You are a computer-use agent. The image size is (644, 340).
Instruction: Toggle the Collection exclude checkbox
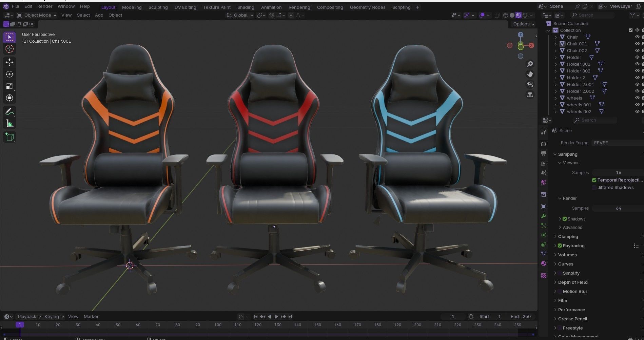coord(631,30)
